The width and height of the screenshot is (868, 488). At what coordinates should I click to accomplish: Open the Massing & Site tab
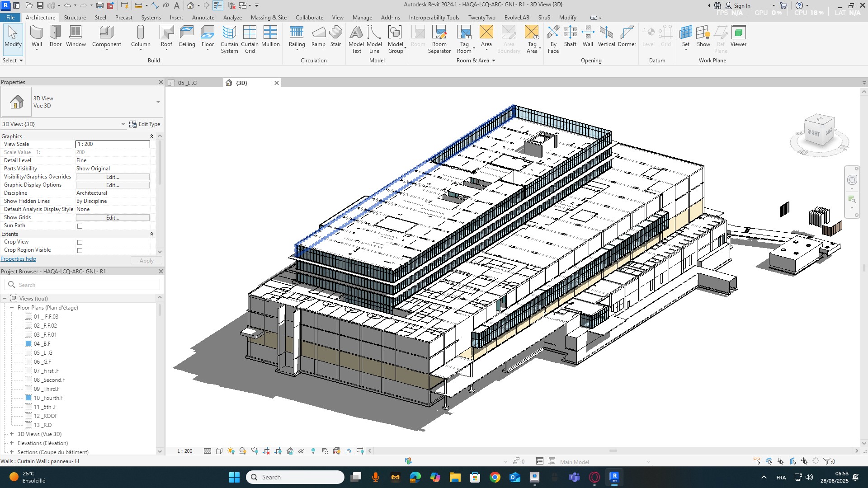[x=269, y=18]
